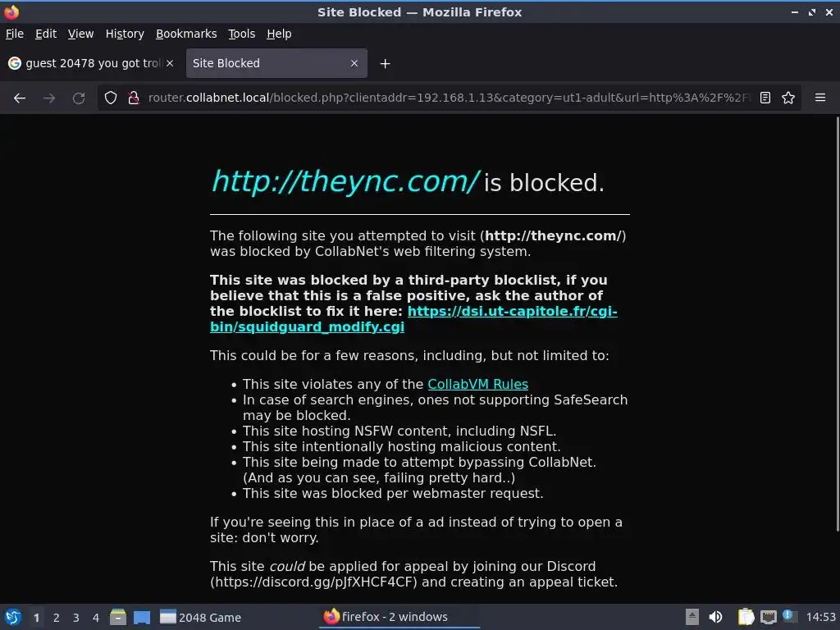The image size is (840, 630).
Task: Click the page vertical scrollbar
Action: tap(837, 324)
